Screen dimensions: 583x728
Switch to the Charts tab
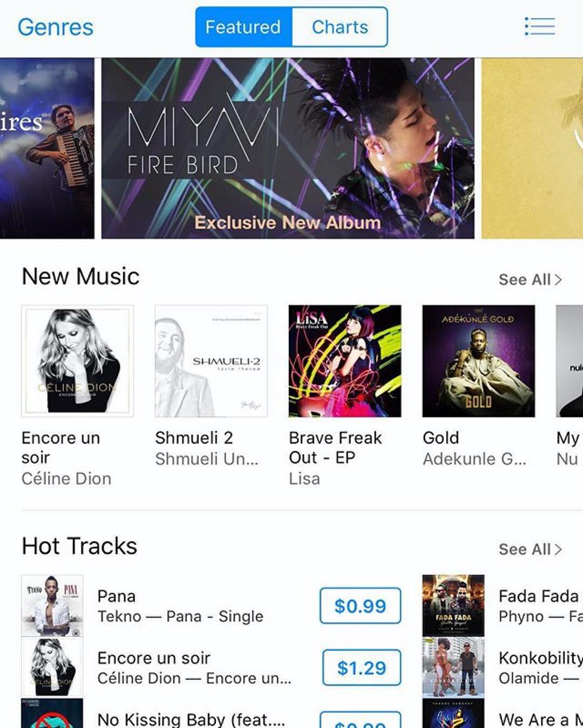pyautogui.click(x=340, y=27)
